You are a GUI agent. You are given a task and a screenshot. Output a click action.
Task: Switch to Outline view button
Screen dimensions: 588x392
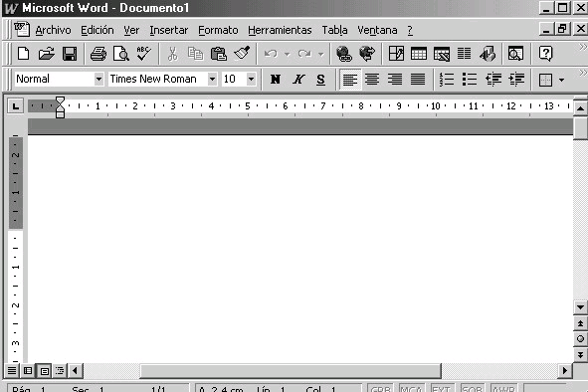(x=60, y=371)
